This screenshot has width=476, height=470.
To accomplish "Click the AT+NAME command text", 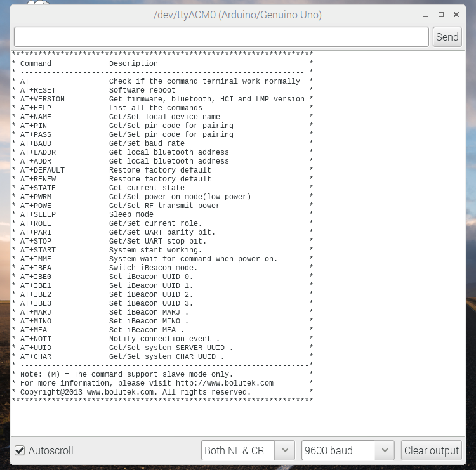I will click(36, 117).
